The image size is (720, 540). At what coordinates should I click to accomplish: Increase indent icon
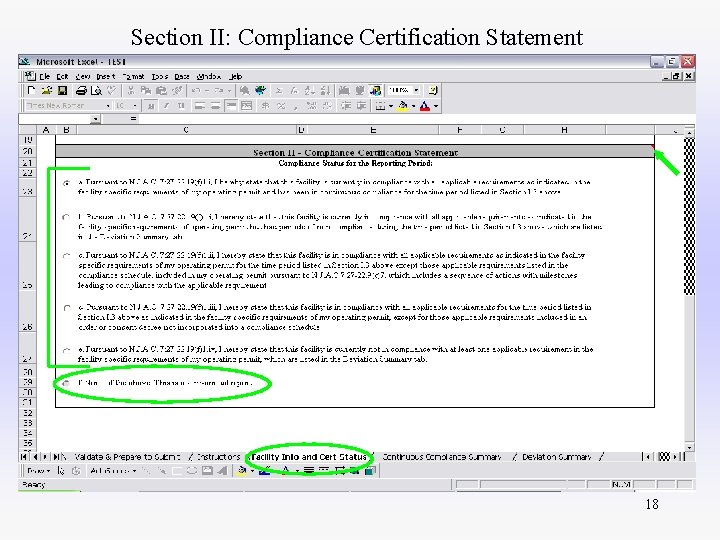coord(361,106)
